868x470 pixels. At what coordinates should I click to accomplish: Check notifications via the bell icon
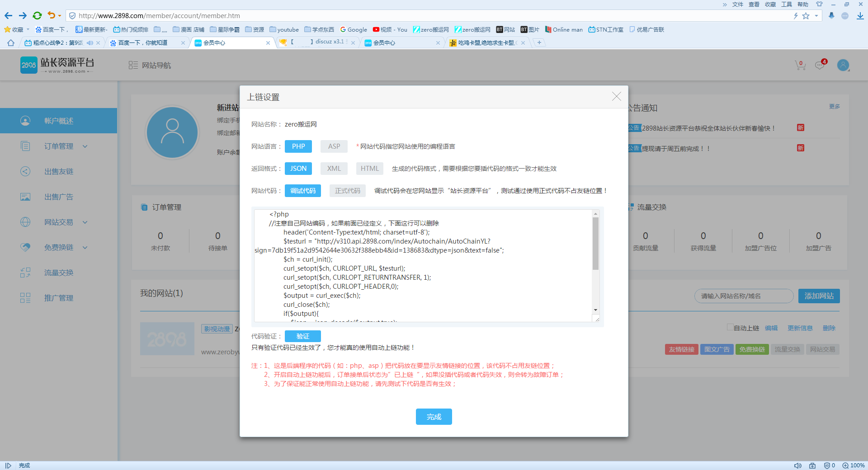click(x=820, y=66)
